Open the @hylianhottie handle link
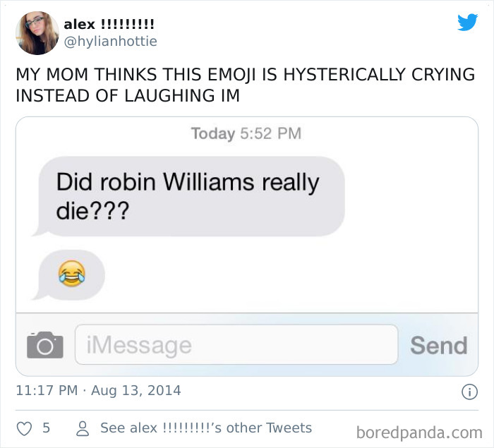Viewport: 494px width, 448px height. [x=110, y=42]
